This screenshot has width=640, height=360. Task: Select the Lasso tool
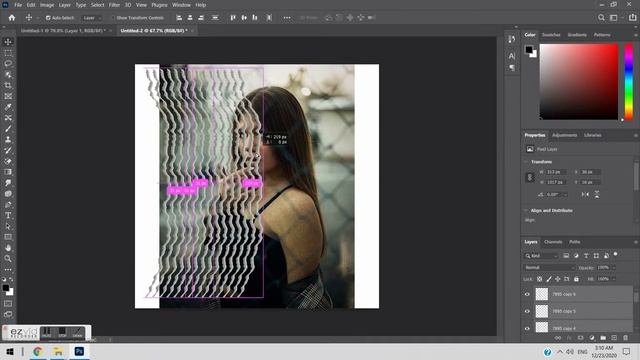coord(8,64)
